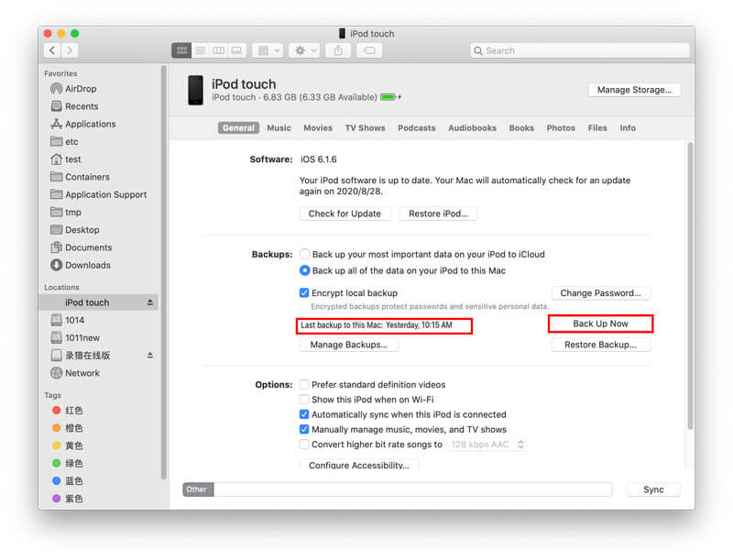Viewport: 733px width, 560px height.
Task: Eject the 录猎在线版 volume
Action: pos(150,356)
